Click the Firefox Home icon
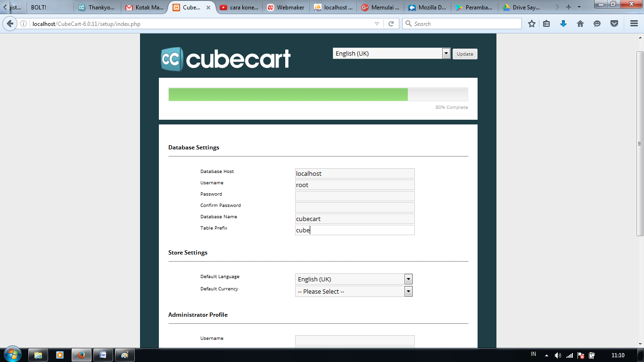 (579, 23)
